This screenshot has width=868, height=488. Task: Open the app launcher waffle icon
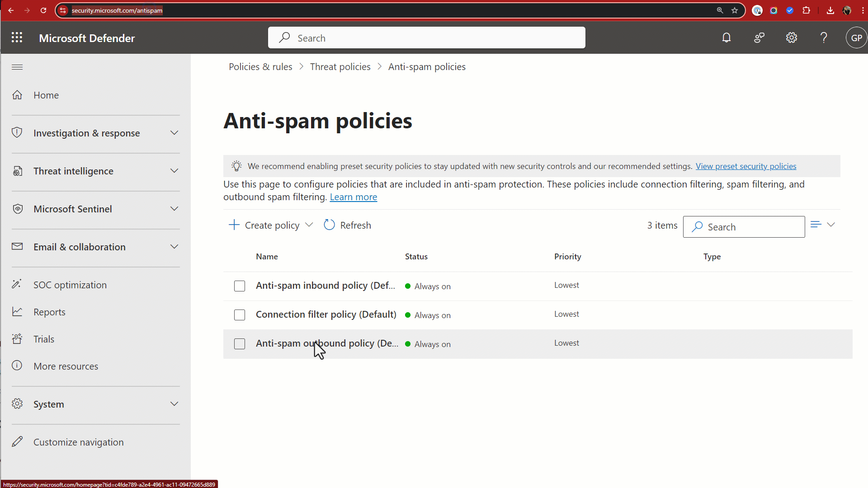pos(17,38)
